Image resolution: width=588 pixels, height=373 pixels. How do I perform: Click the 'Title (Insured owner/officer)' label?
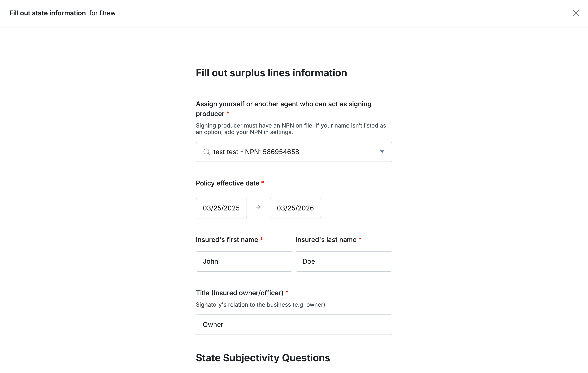240,293
